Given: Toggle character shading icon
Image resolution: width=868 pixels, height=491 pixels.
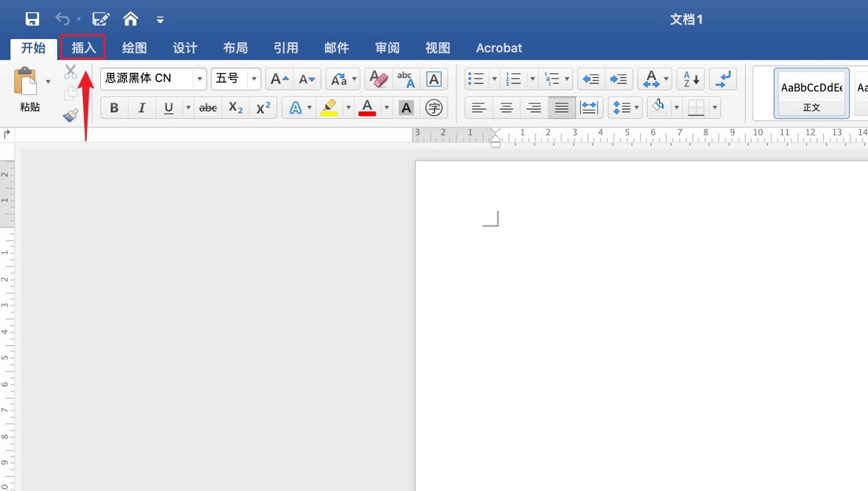Looking at the screenshot, I should point(406,108).
